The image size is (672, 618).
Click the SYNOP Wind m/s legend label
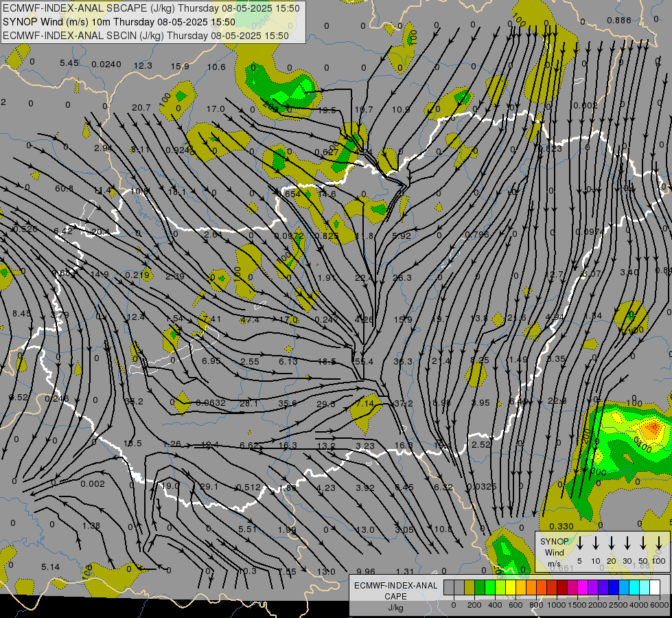(x=554, y=552)
